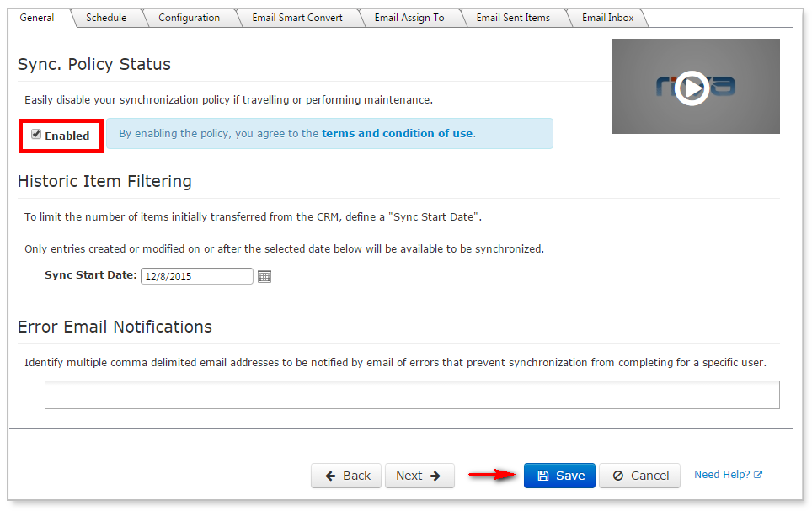The height and width of the screenshot is (511, 812).
Task: Select the Historic Item Filtering heading
Action: click(x=104, y=182)
